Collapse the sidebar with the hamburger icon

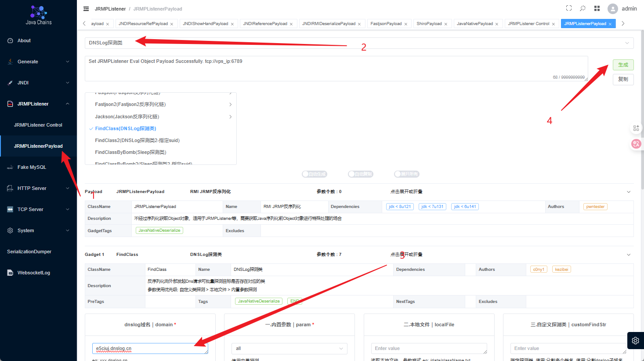pos(86,9)
